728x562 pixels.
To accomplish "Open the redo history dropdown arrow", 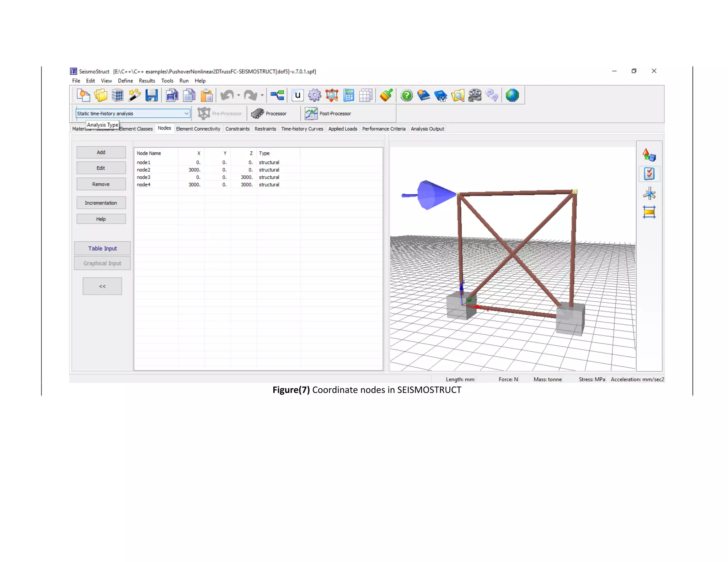I will (262, 95).
